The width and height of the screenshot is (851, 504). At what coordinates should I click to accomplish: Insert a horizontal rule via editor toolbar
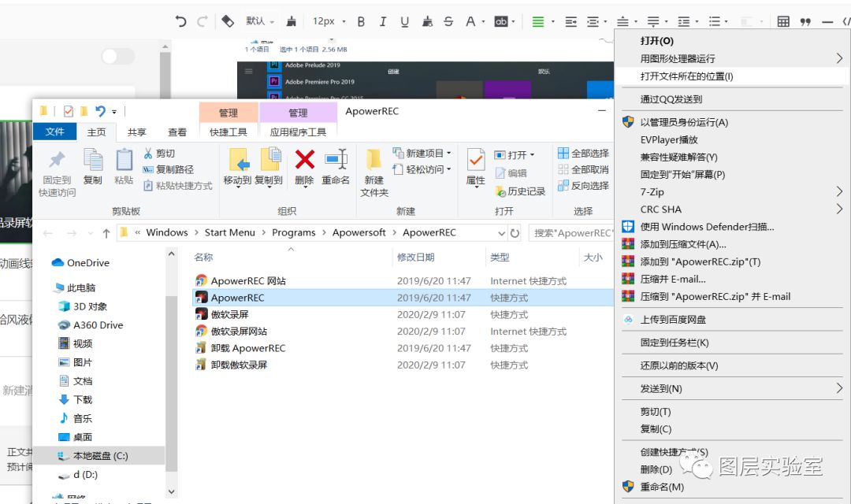click(827, 22)
